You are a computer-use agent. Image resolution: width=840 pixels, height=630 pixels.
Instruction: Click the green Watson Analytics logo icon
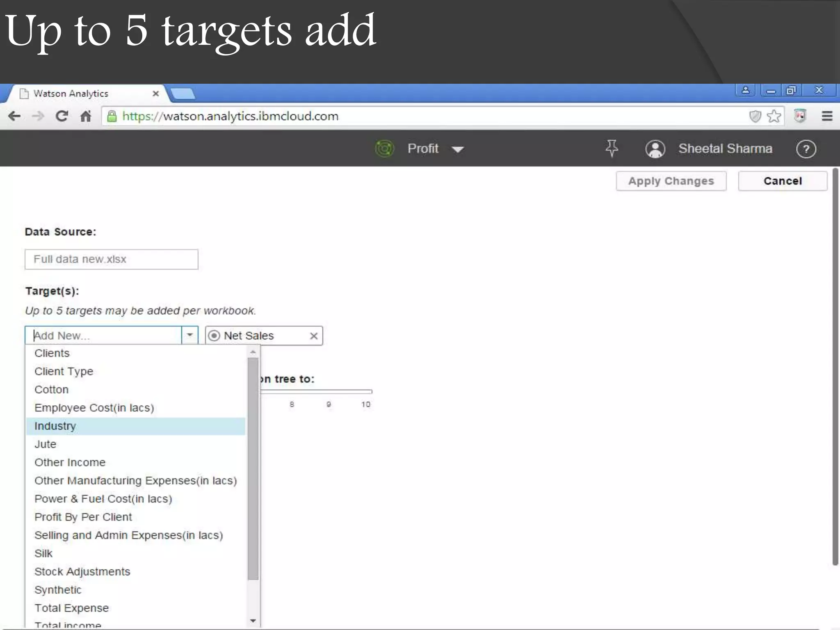(x=384, y=148)
